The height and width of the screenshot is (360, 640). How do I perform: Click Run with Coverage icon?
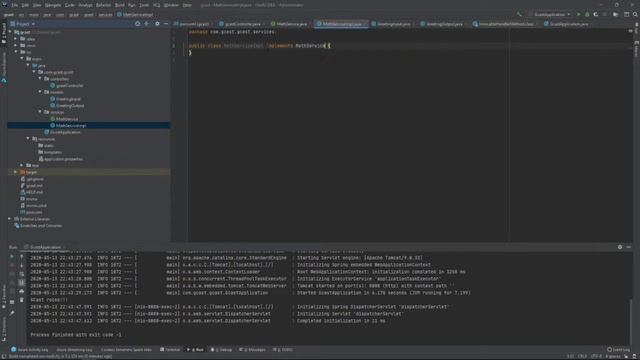tap(596, 14)
